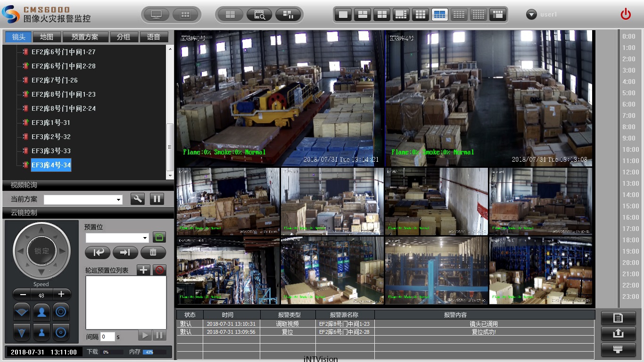This screenshot has width=644, height=362.
Task: Select camera EF2库8号门中间2-24
Action: pyautogui.click(x=63, y=108)
